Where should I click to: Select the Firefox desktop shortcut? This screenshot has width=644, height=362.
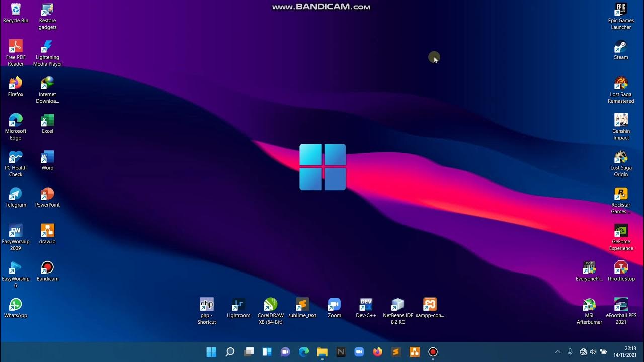pyautogui.click(x=16, y=87)
